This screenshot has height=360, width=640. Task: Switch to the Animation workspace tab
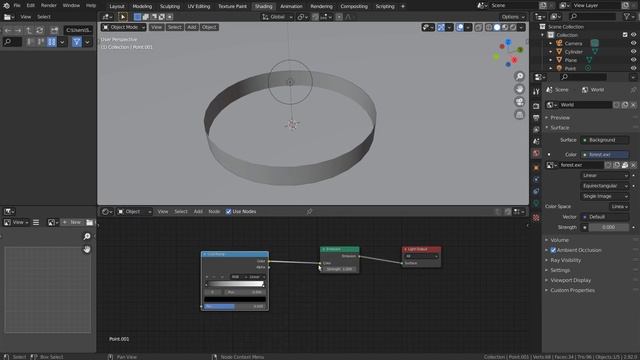click(291, 6)
